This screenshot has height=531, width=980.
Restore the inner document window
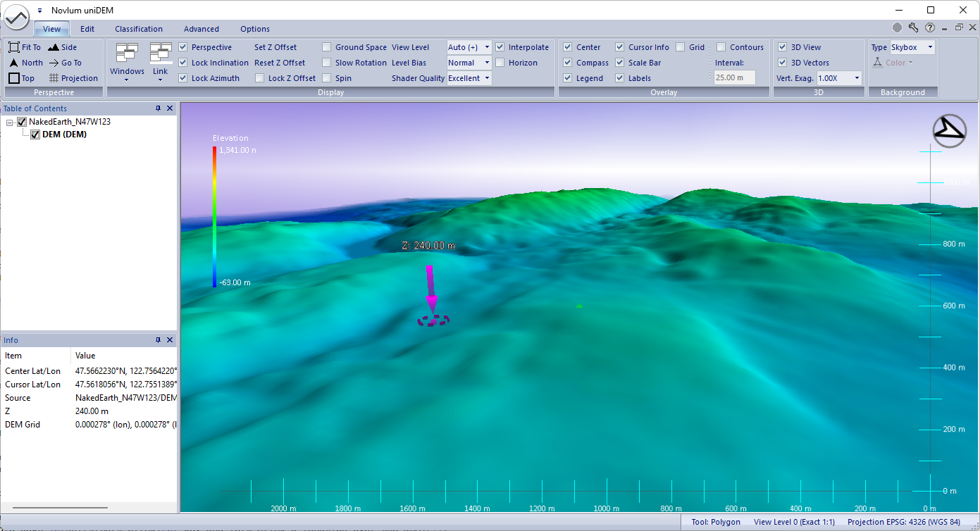959,27
